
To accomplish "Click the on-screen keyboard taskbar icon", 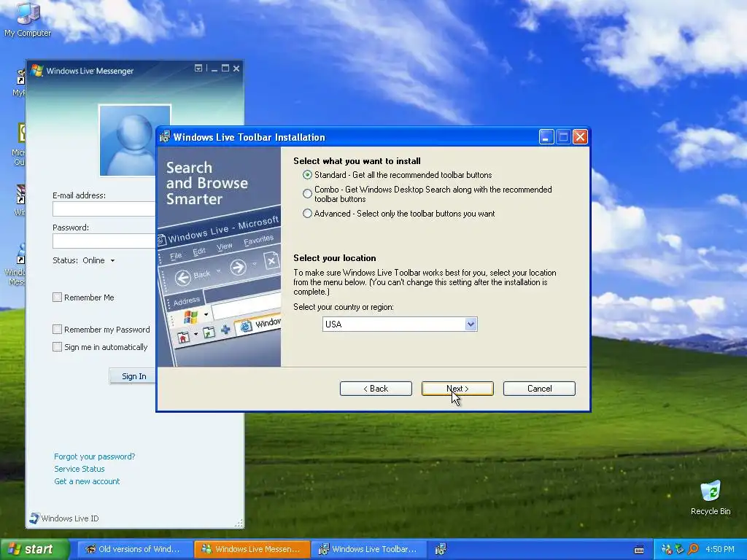I will click(639, 550).
